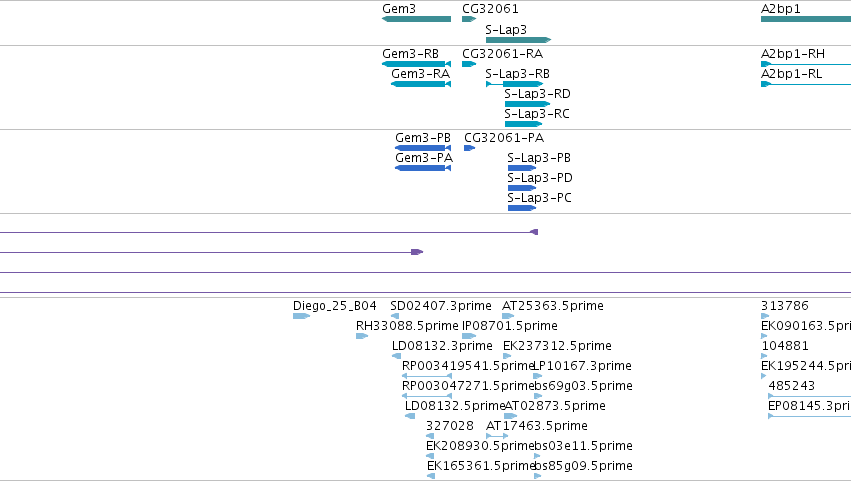Click the LD08132.3prime EST label
This screenshot has width=851, height=481.
[442, 346]
